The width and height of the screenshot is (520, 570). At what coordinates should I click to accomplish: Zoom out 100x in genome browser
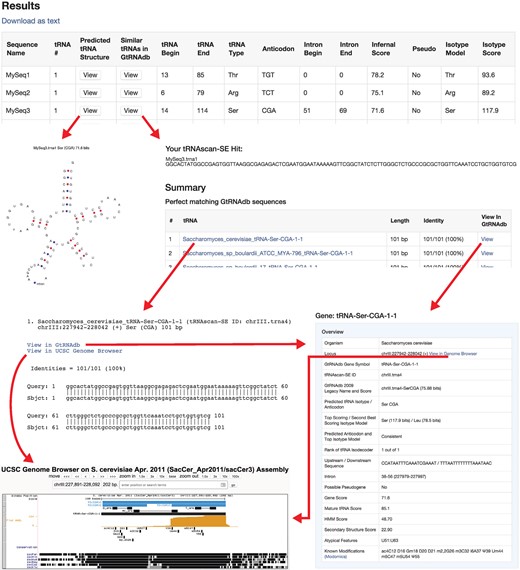tap(236, 476)
